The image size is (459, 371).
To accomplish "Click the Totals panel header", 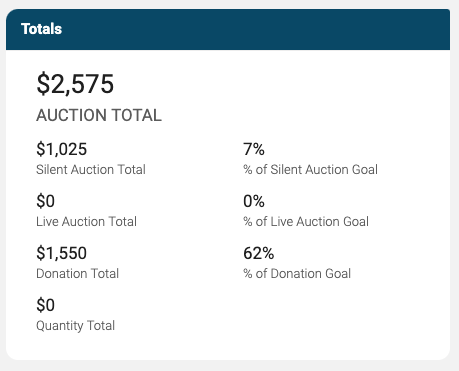I will (x=228, y=29).
